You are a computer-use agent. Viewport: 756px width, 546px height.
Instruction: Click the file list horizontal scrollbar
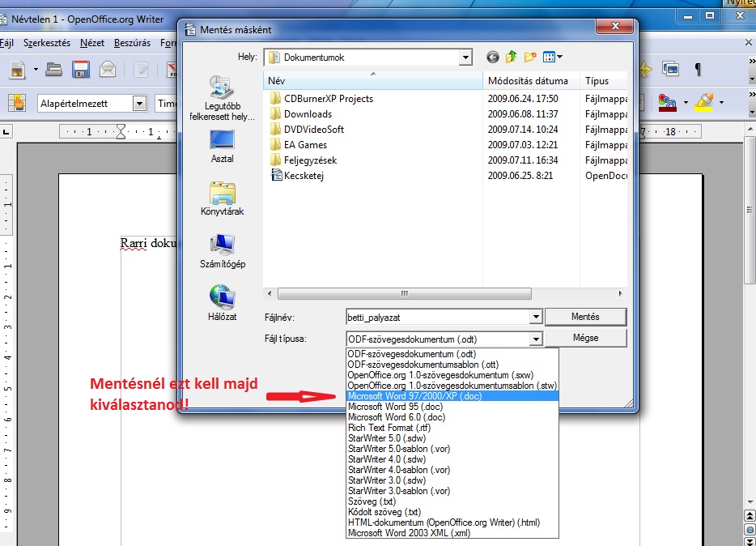[x=405, y=293]
